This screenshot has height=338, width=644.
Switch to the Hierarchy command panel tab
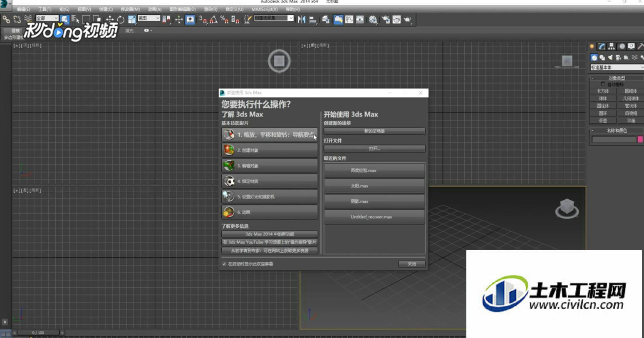click(611, 46)
